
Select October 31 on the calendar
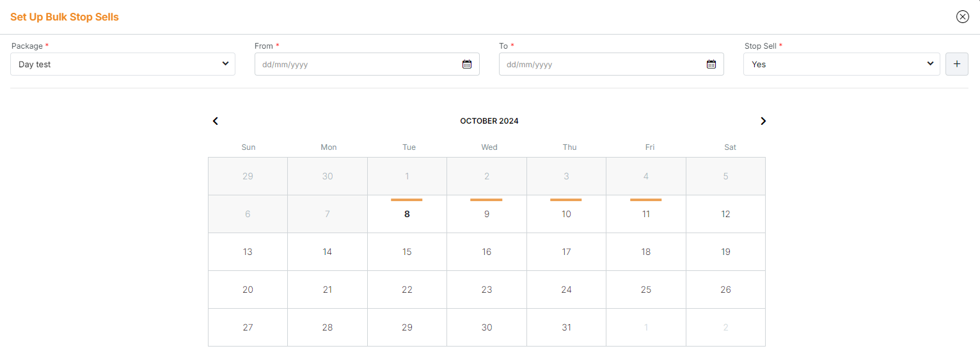(x=566, y=327)
